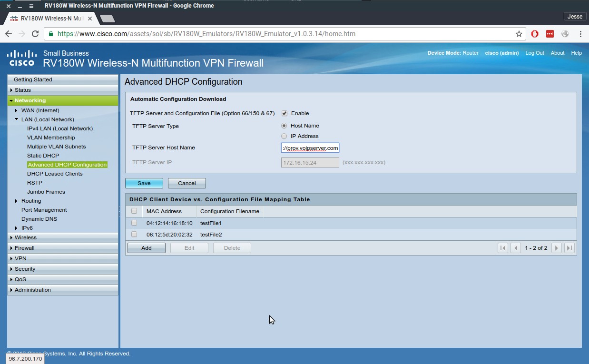Click the gray globe extension icon
Screen dimensions: 589x364
click(565, 34)
